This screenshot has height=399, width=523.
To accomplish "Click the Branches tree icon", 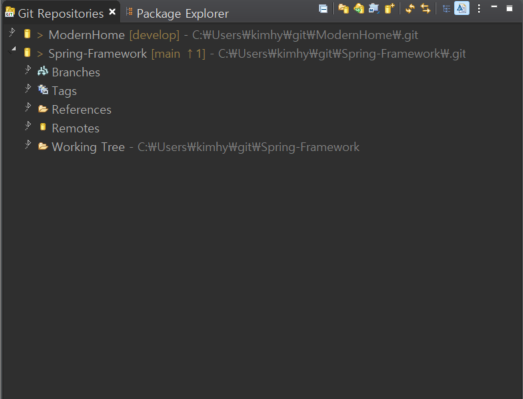I will point(43,71).
